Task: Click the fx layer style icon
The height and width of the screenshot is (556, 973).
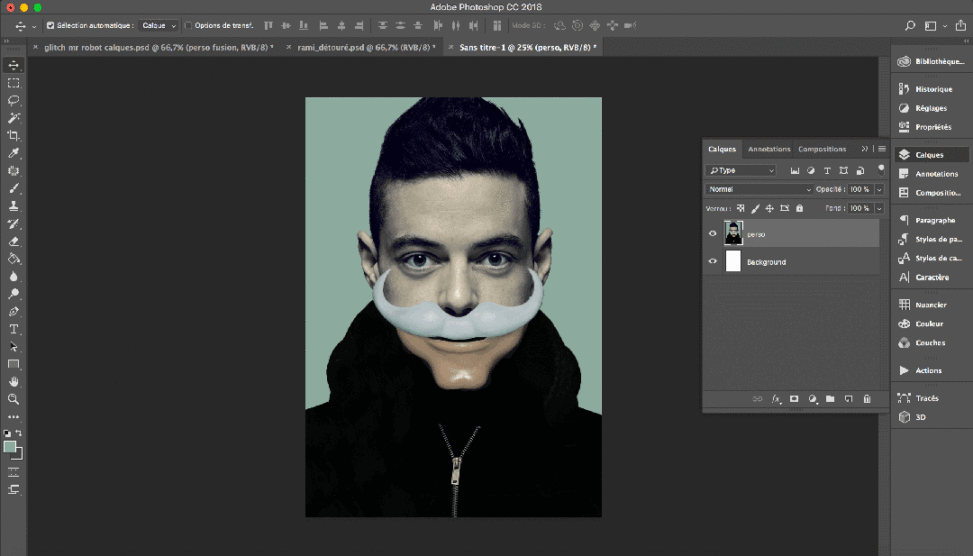Action: click(x=775, y=399)
